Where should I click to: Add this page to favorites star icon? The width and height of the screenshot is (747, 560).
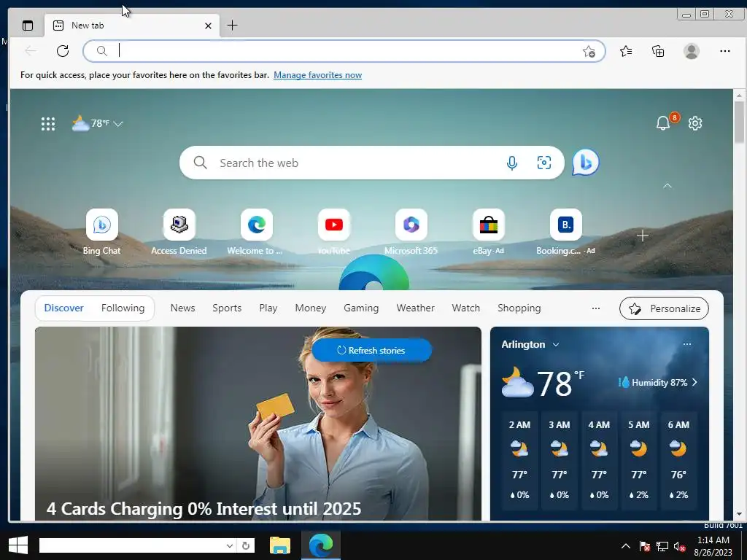pyautogui.click(x=589, y=52)
